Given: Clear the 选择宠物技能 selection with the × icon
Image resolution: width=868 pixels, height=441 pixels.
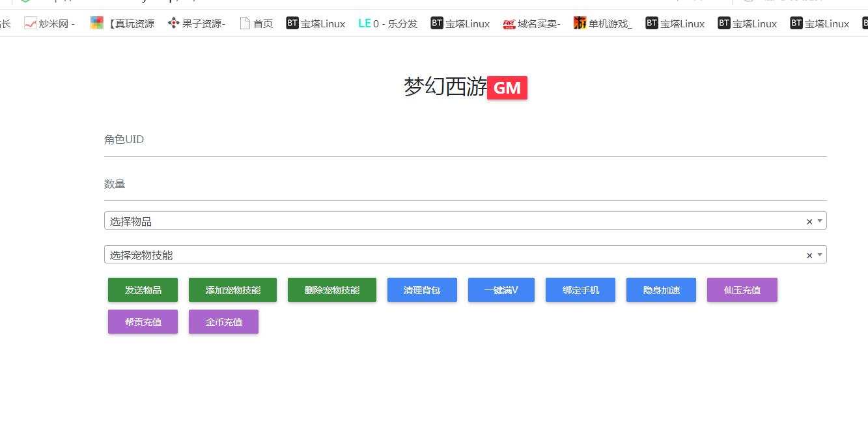Looking at the screenshot, I should pos(809,256).
